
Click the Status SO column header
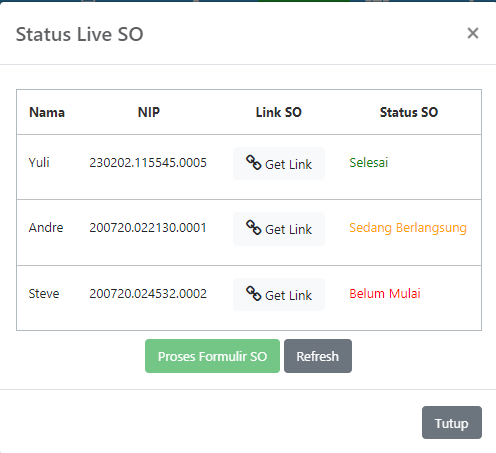(409, 112)
